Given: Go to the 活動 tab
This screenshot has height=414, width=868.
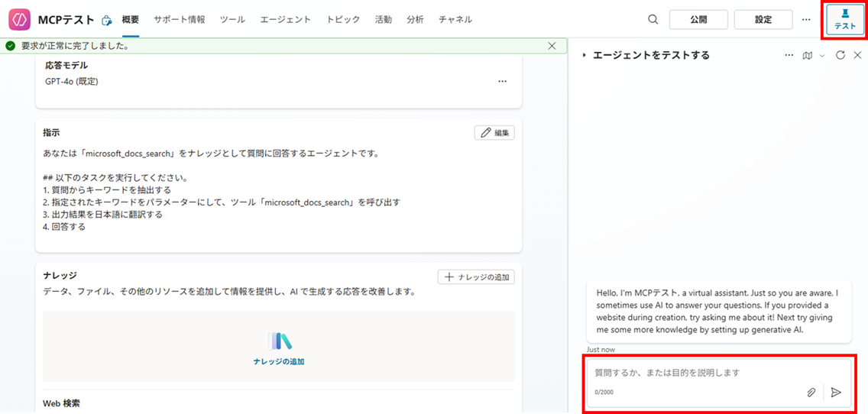Looking at the screenshot, I should pyautogui.click(x=383, y=19).
